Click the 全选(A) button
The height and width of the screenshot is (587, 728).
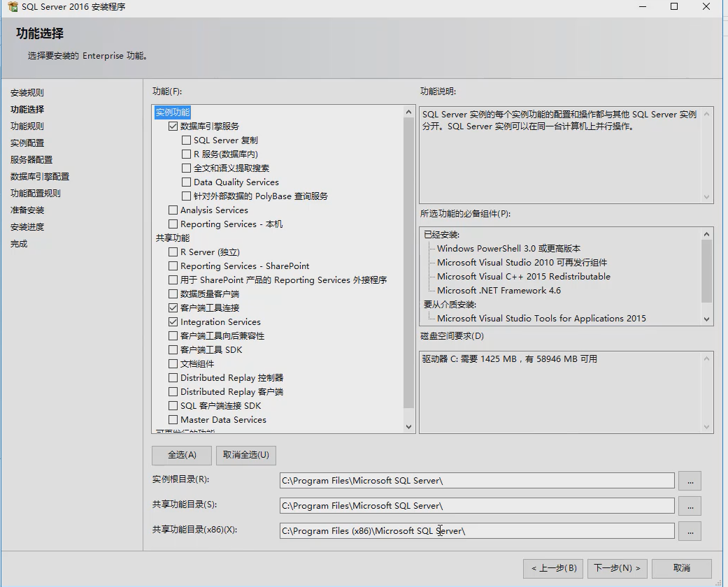point(182,455)
